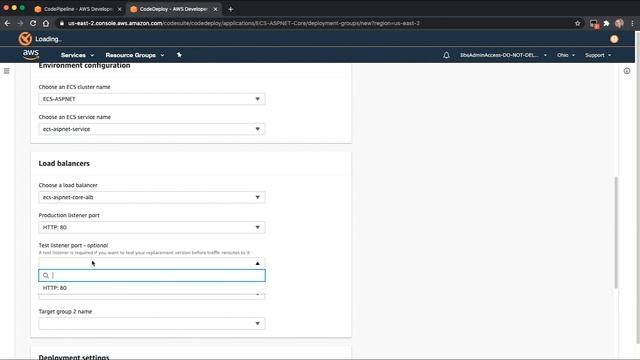Open the Target group 2 name dropdown
Viewport: 640px width, 360px height.
coord(152,324)
